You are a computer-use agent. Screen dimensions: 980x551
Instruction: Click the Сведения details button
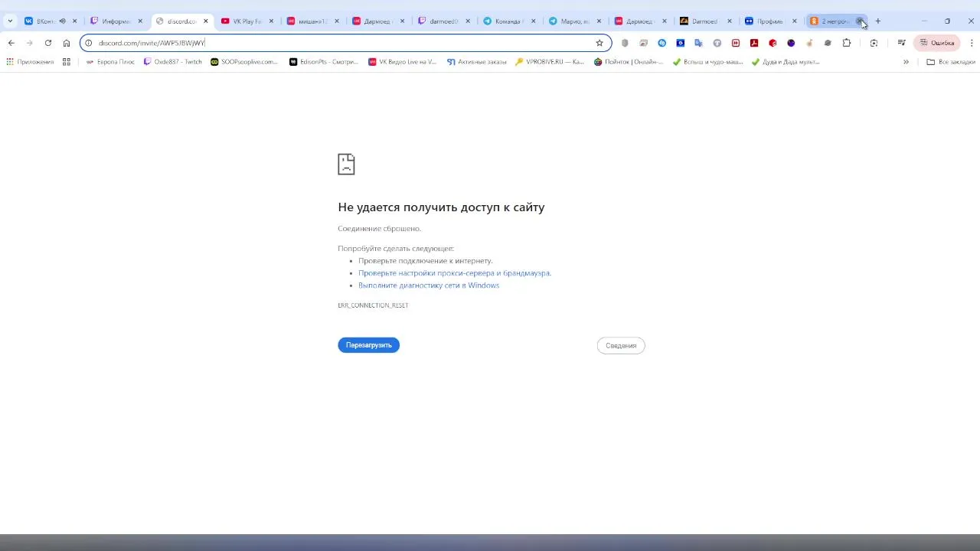click(x=621, y=346)
